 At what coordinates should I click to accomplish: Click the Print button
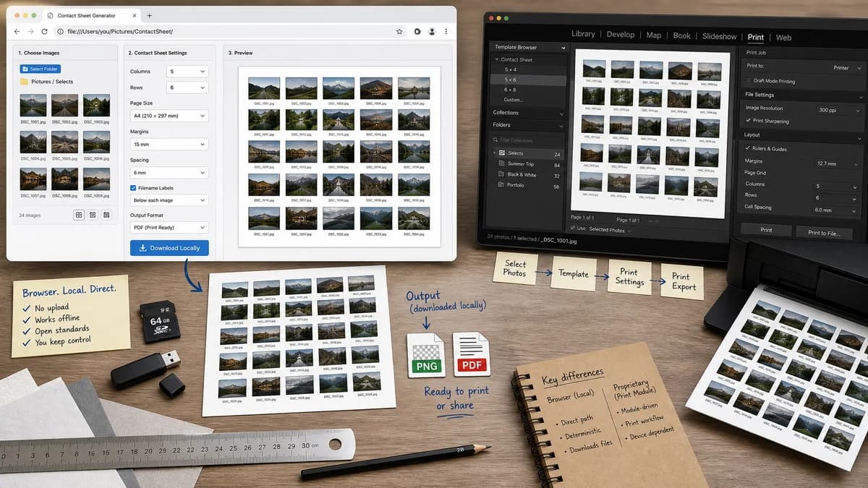coord(766,230)
